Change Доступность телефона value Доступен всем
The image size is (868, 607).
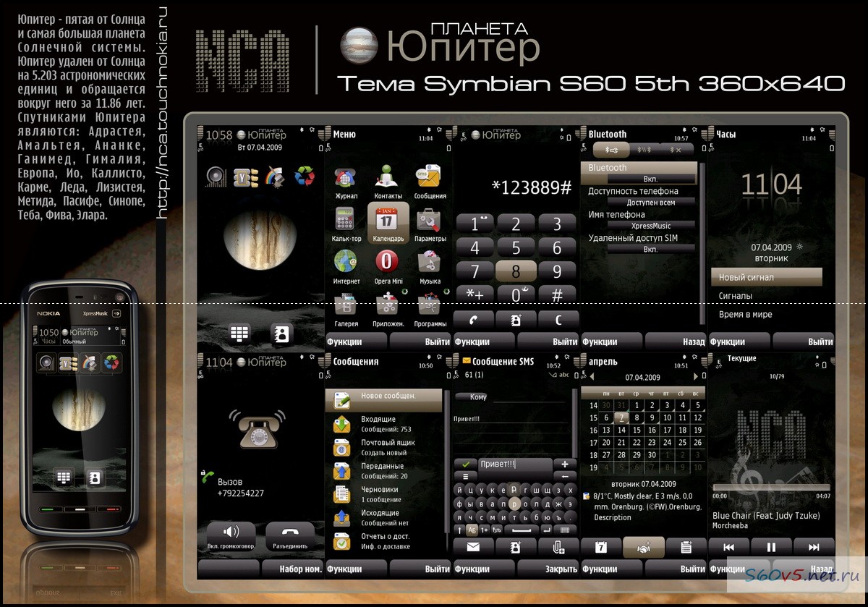click(x=650, y=203)
